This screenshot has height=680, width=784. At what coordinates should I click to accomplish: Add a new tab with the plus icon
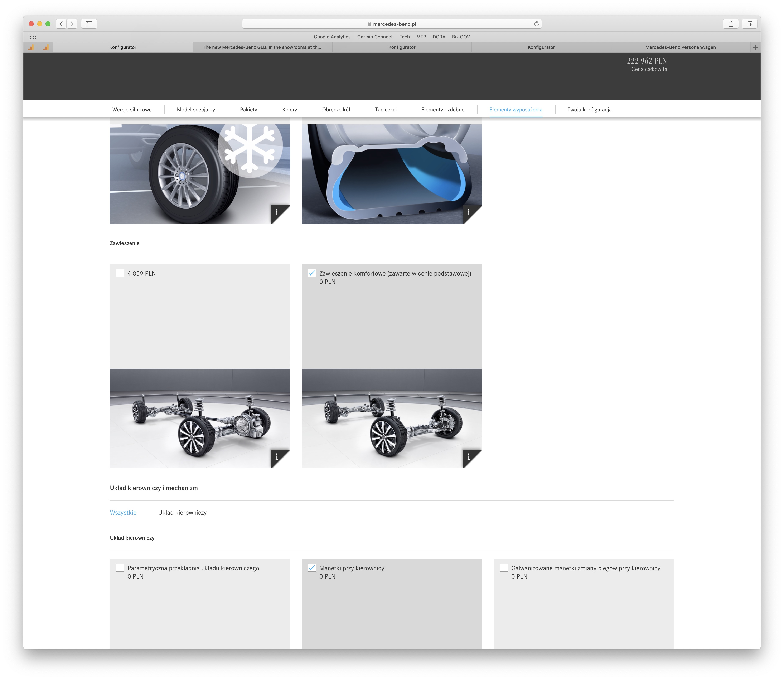[755, 47]
